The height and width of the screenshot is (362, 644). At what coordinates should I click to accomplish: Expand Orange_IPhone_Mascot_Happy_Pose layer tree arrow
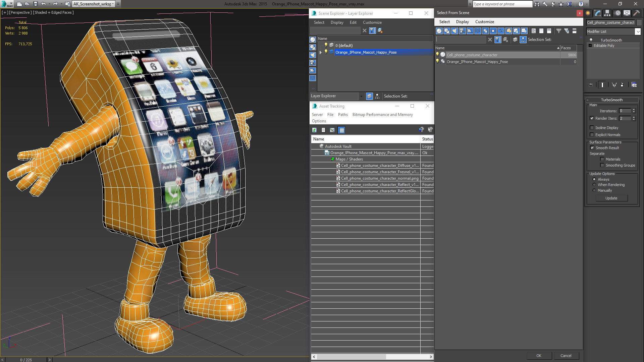coord(321,52)
